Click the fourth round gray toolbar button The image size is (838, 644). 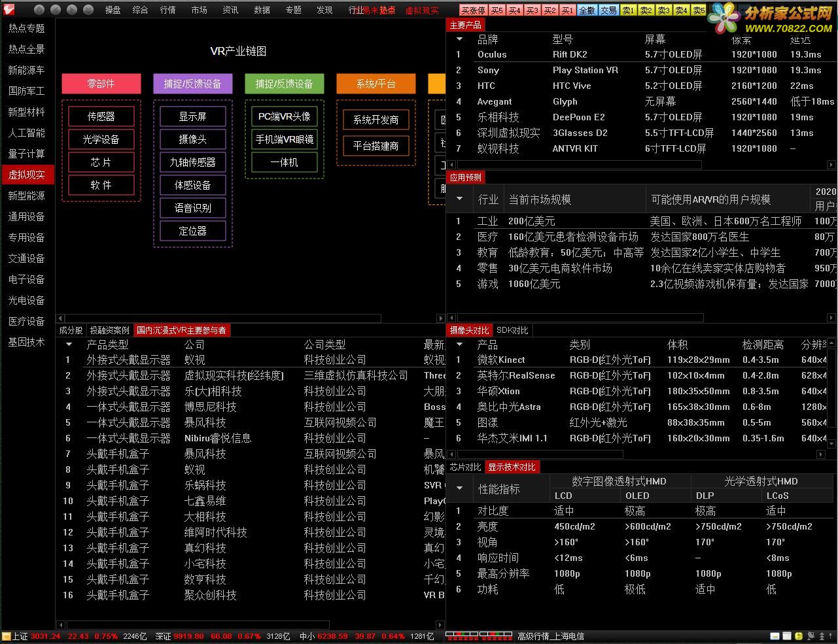click(x=88, y=10)
